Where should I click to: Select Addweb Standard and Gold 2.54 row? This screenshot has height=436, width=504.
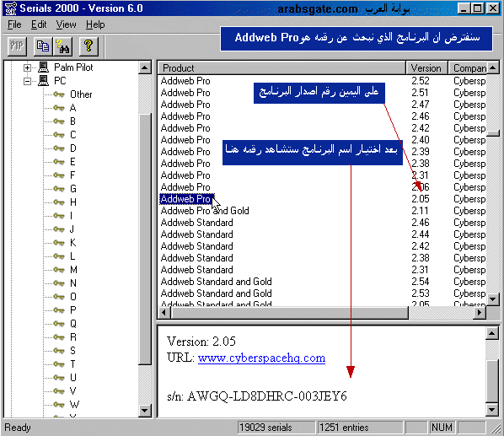coord(323,282)
